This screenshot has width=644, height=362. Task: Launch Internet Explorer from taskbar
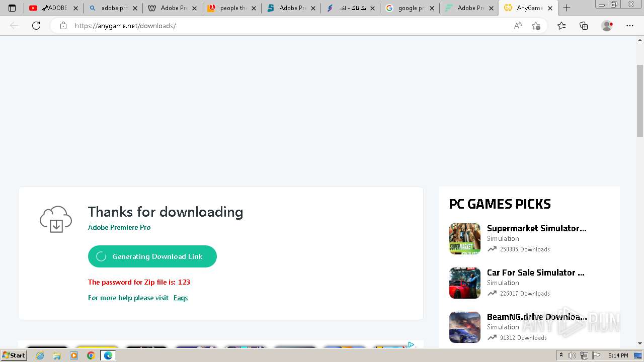(40, 355)
